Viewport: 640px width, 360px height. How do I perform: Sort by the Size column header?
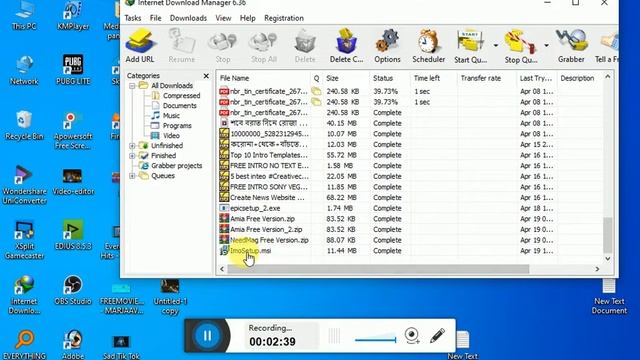pyautogui.click(x=346, y=78)
